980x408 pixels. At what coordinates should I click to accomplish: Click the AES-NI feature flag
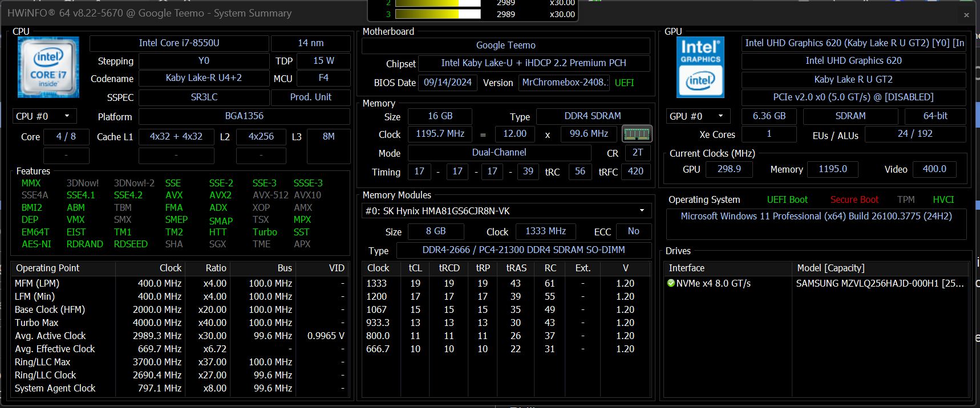coord(37,244)
